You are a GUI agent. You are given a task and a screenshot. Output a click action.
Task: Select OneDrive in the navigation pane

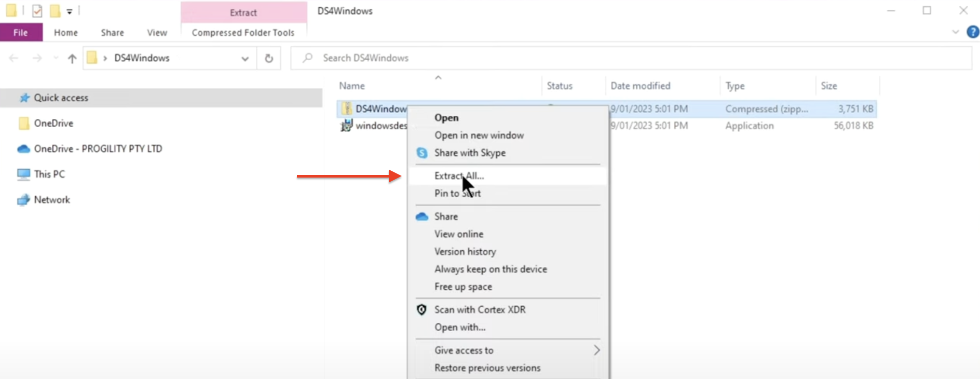pyautogui.click(x=53, y=123)
